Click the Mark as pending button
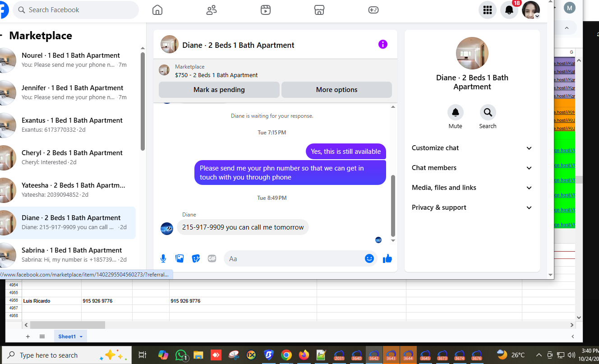This screenshot has height=364, width=599. tap(219, 90)
